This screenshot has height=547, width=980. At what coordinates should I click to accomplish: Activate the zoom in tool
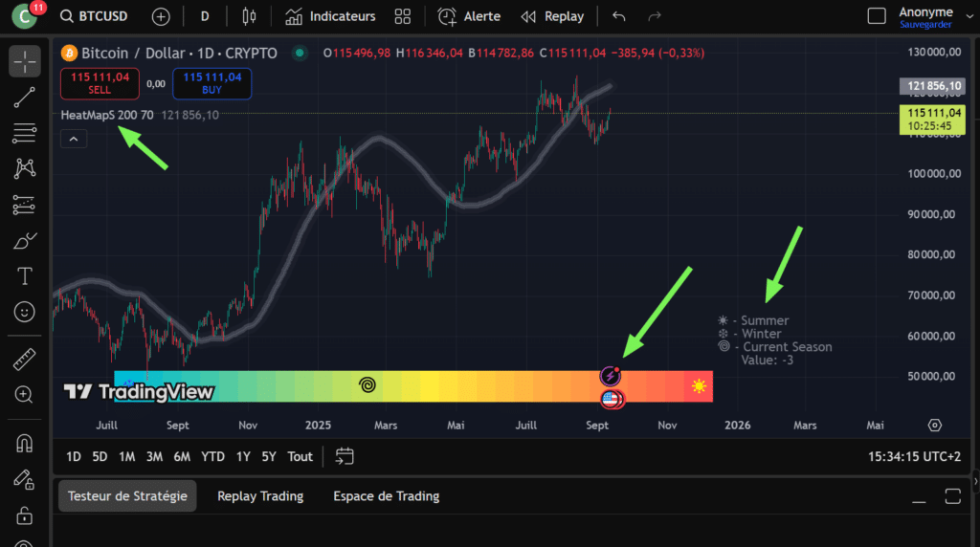24,395
